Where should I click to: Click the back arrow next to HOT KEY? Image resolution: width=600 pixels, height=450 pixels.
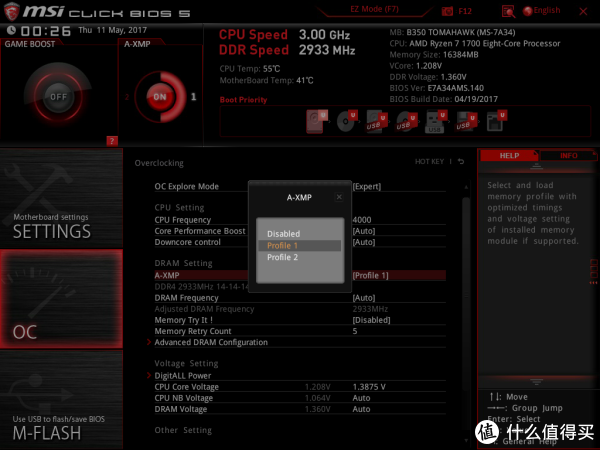click(x=461, y=161)
